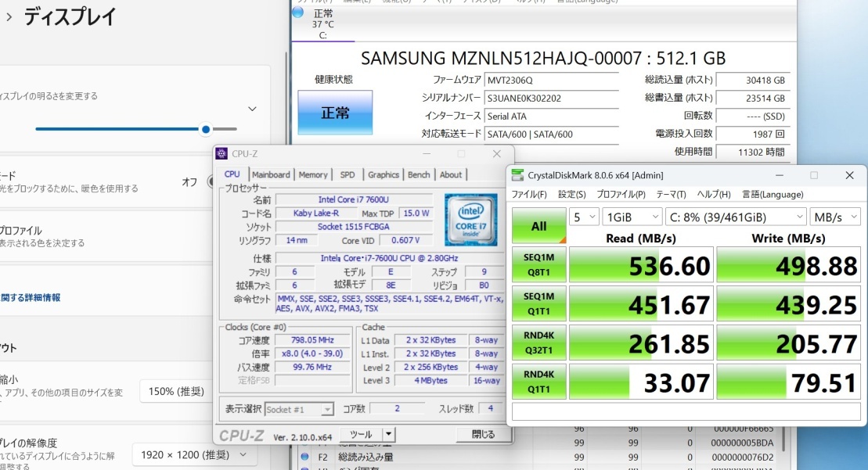Click the blue 正常 health status box
Image resolution: width=868 pixels, height=470 pixels.
point(335,113)
